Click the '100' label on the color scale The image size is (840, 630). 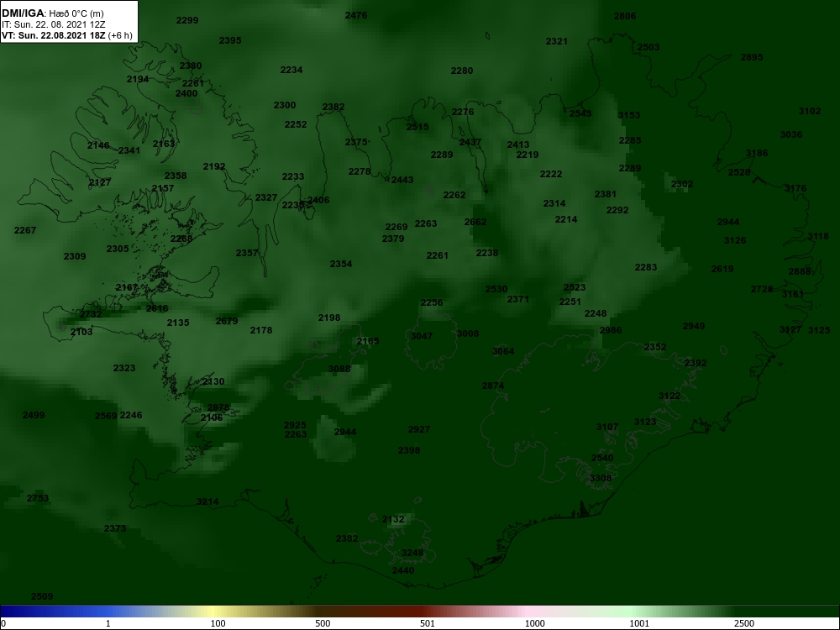(218, 623)
